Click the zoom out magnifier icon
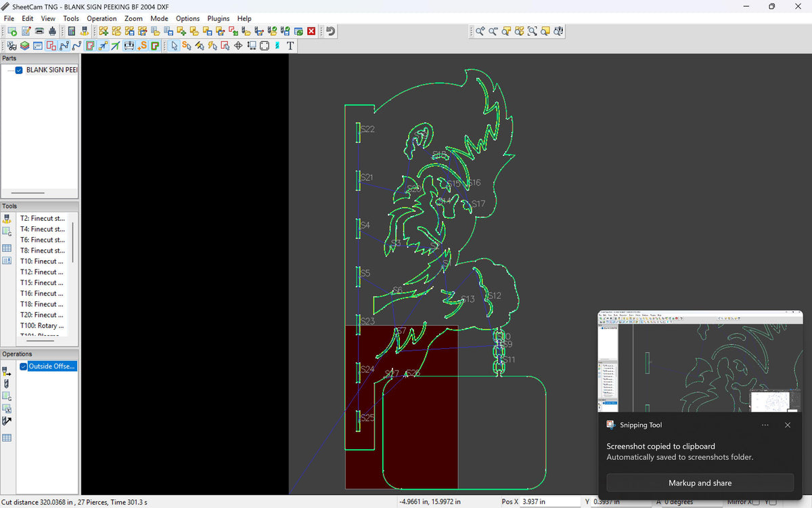The width and height of the screenshot is (812, 508). (x=493, y=31)
